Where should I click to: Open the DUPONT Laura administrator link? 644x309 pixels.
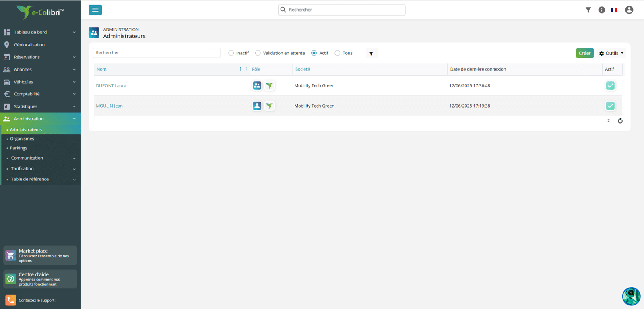111,85
